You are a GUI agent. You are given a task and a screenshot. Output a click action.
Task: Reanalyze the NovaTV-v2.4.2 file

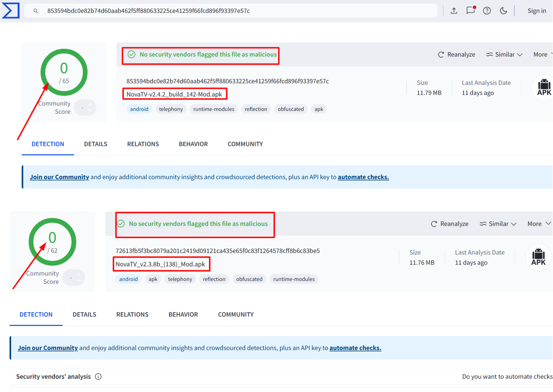[x=457, y=54]
